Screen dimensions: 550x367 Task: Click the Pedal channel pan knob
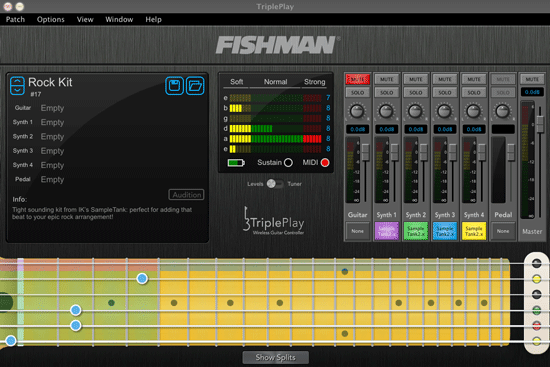(503, 111)
